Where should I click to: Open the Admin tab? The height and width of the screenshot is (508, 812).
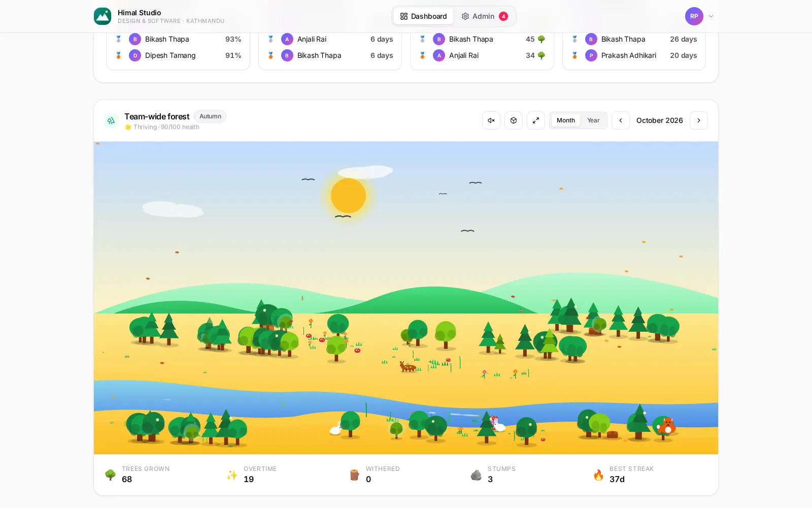coord(484,16)
